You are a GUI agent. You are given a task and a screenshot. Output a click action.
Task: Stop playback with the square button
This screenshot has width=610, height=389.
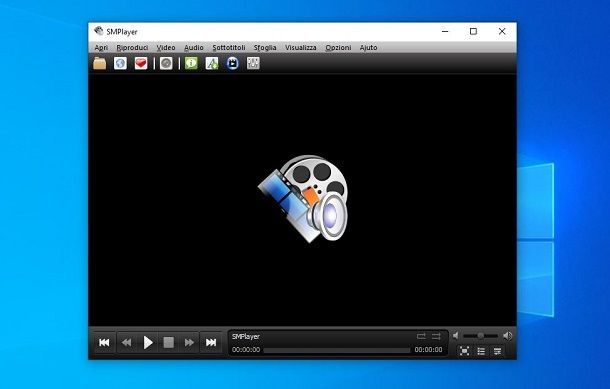click(168, 342)
